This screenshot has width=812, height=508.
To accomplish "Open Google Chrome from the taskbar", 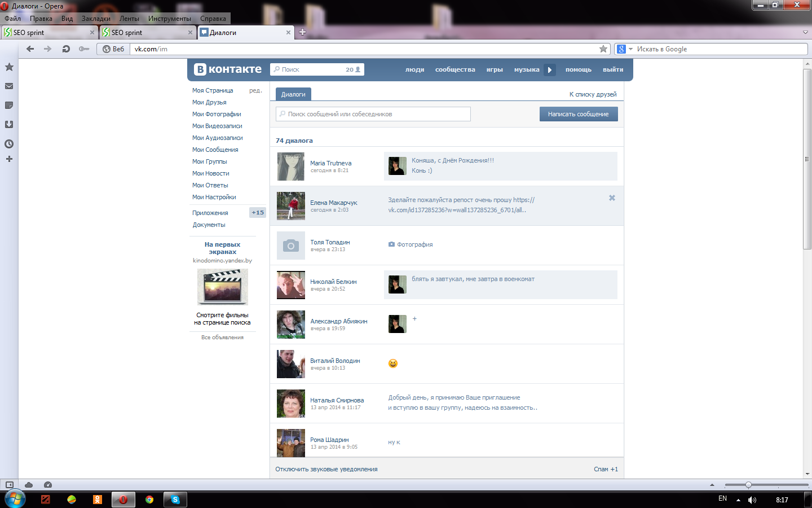I will click(x=149, y=500).
